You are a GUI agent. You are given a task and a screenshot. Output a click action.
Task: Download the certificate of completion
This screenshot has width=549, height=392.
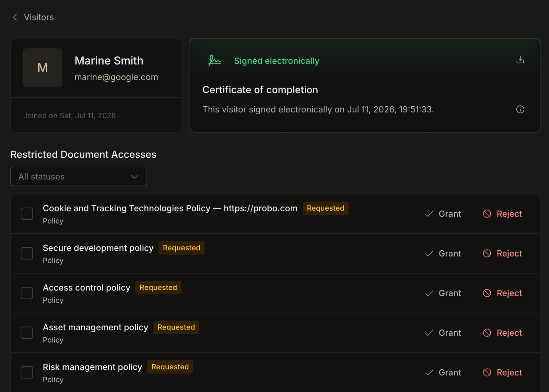tap(520, 60)
